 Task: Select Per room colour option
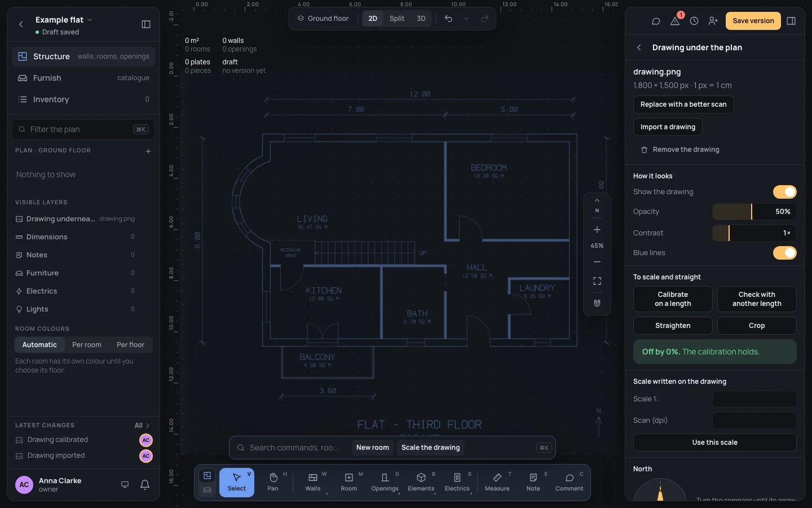click(x=87, y=345)
